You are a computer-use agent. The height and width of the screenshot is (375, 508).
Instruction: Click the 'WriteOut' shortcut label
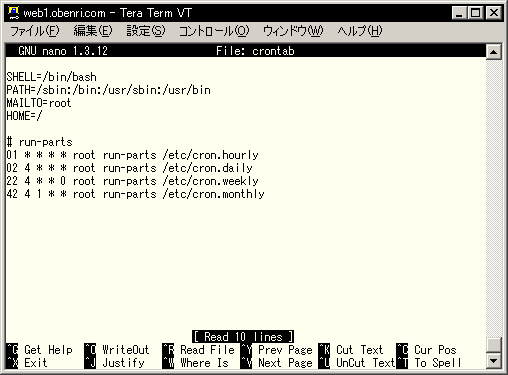(126, 350)
